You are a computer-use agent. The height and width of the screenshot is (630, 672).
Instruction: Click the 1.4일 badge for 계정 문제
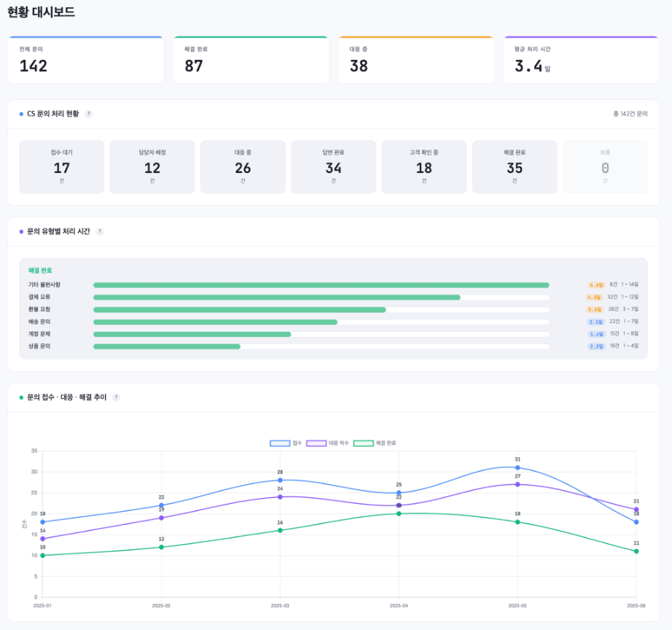tap(595, 334)
